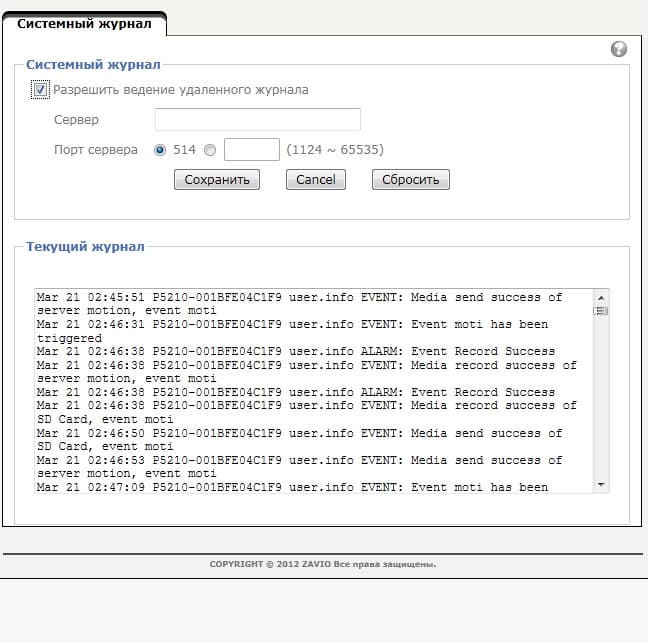Select the Системный журнал tab
This screenshot has width=648, height=643.
coord(84,24)
